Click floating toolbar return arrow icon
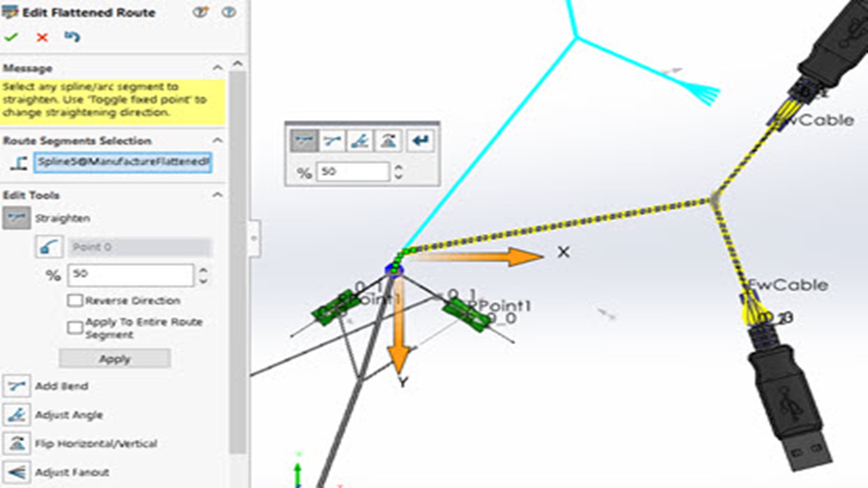This screenshot has width=868, height=488. (420, 141)
